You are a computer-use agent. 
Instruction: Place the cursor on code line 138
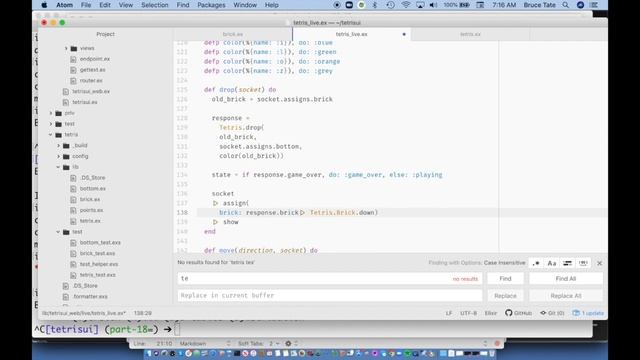[402, 213]
